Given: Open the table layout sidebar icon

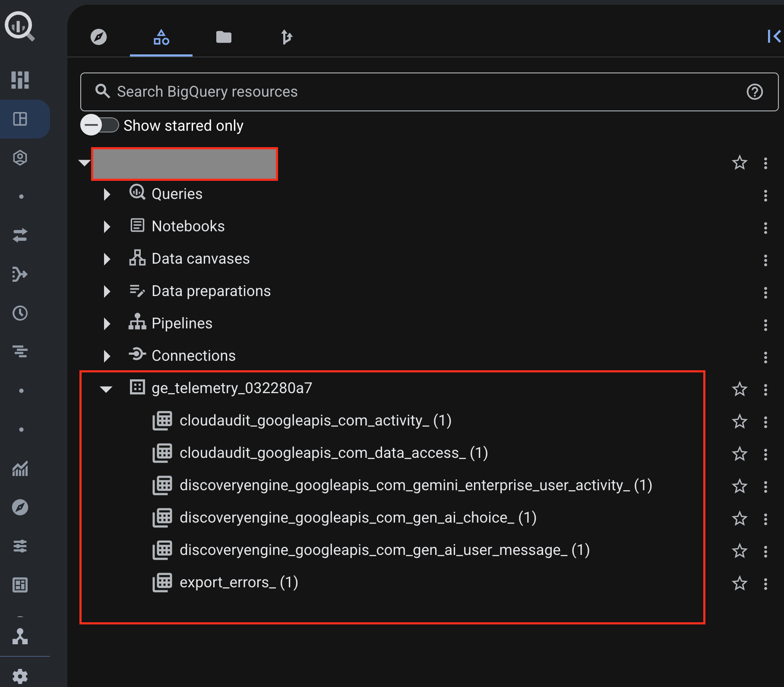Looking at the screenshot, I should pos(20,585).
